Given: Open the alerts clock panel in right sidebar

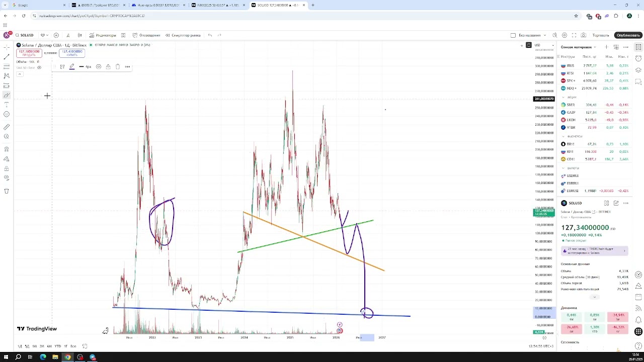Looking at the screenshot, I should tap(638, 58).
